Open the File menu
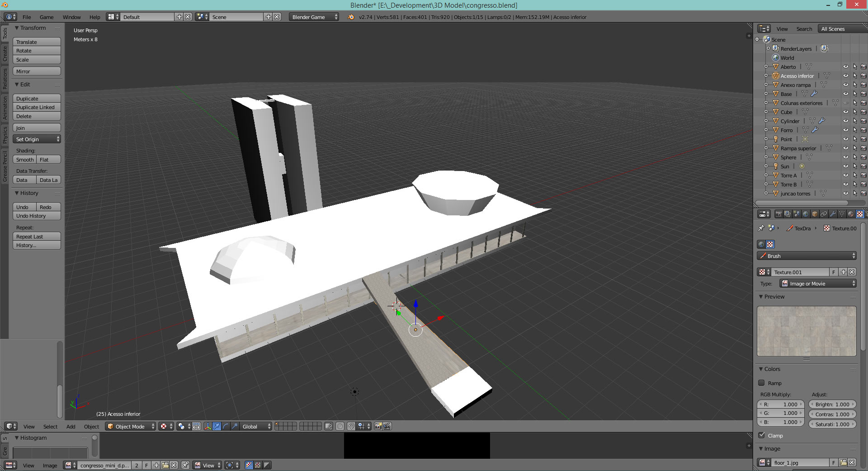This screenshot has height=471, width=868. 27,17
